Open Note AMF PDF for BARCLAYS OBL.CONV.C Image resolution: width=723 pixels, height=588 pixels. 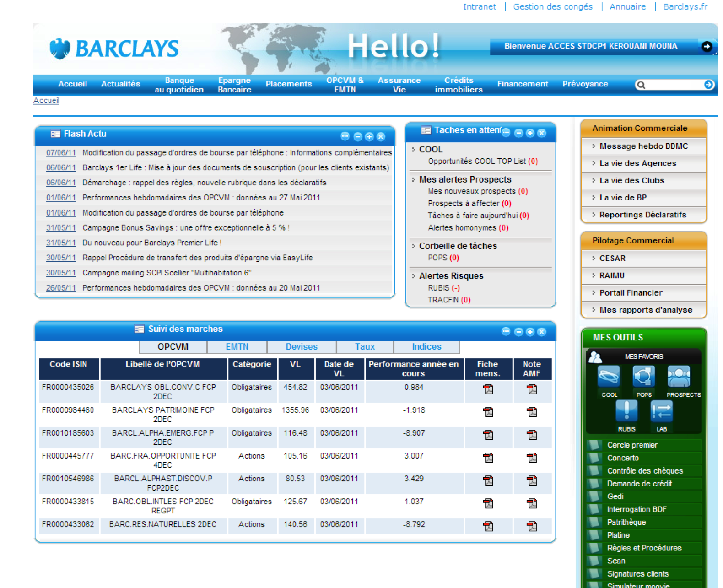[531, 389]
